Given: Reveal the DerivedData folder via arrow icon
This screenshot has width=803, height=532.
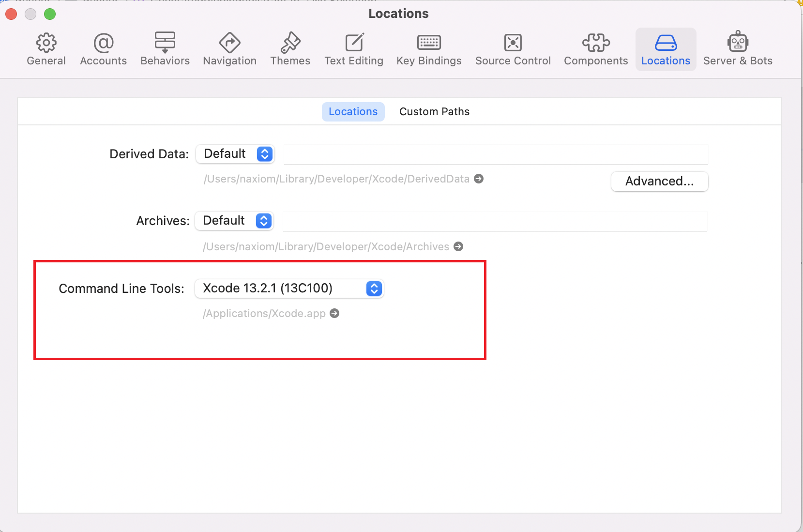Looking at the screenshot, I should (479, 179).
